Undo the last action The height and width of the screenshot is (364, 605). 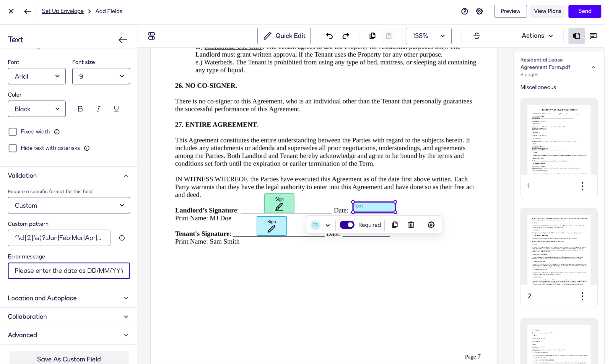coord(329,36)
